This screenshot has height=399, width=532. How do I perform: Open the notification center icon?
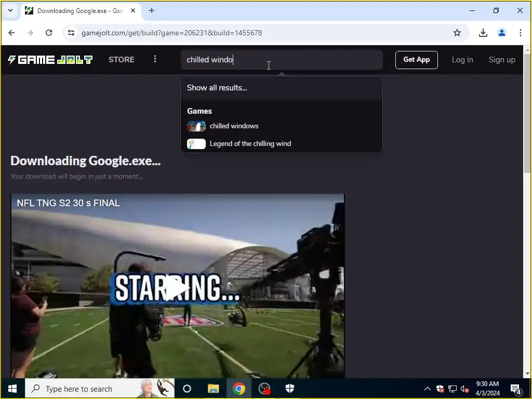515,389
